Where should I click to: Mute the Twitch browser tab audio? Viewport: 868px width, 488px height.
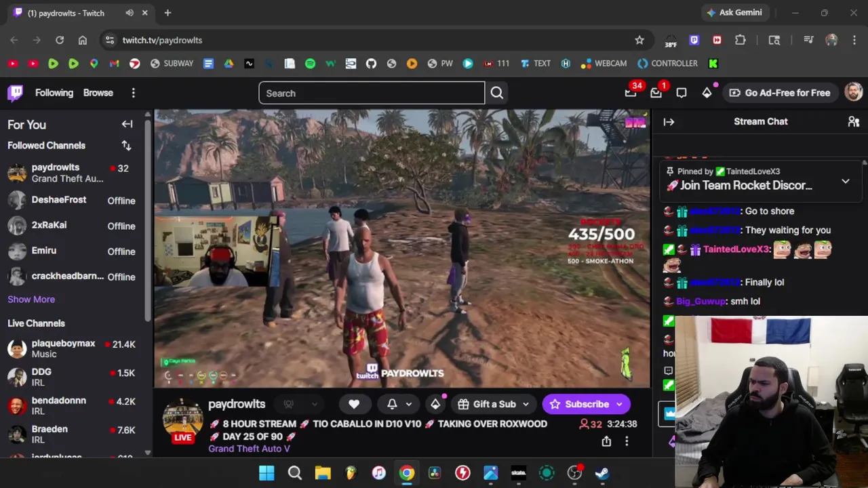[x=130, y=13]
